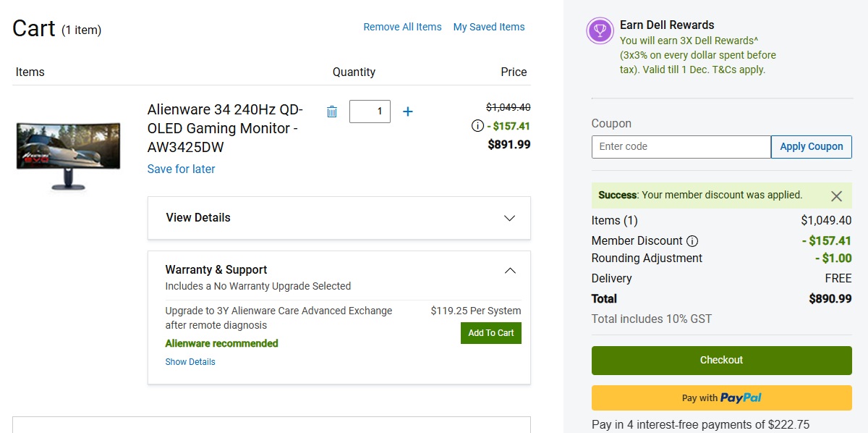Show Details of the warranty upgrade
The image size is (868, 433).
point(190,362)
